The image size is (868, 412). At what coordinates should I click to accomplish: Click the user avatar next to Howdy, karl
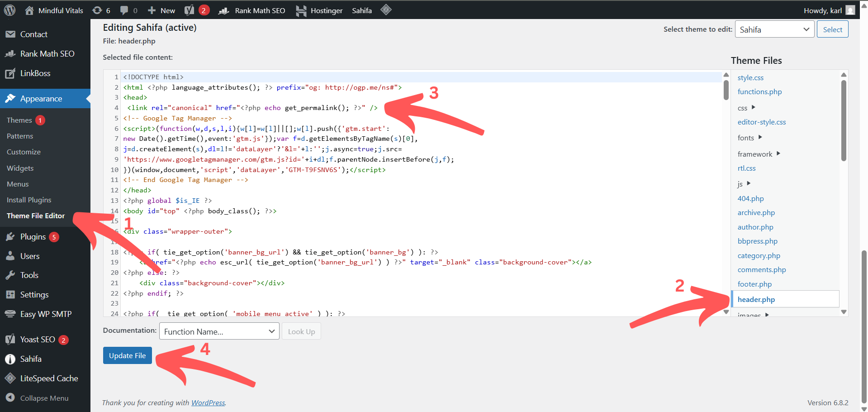coord(850,10)
